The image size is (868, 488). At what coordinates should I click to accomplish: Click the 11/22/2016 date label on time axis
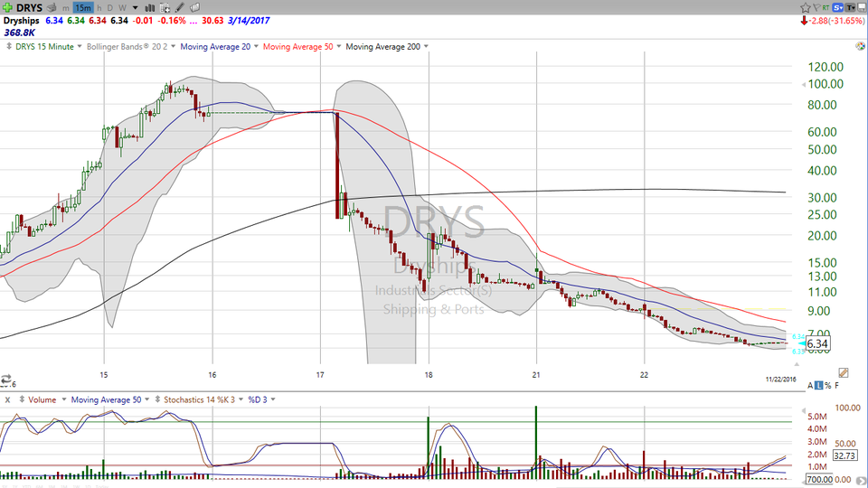tap(780, 379)
